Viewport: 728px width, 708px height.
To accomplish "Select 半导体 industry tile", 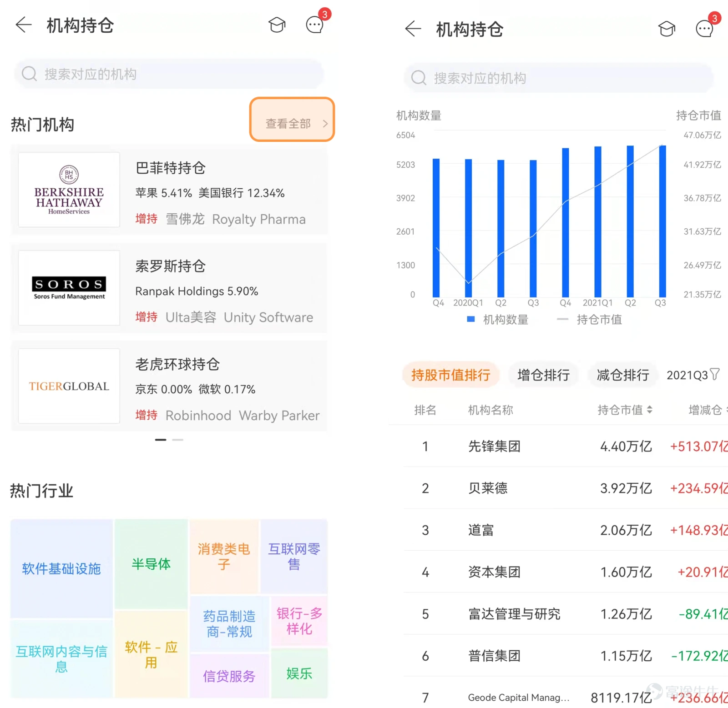I will pos(151,564).
